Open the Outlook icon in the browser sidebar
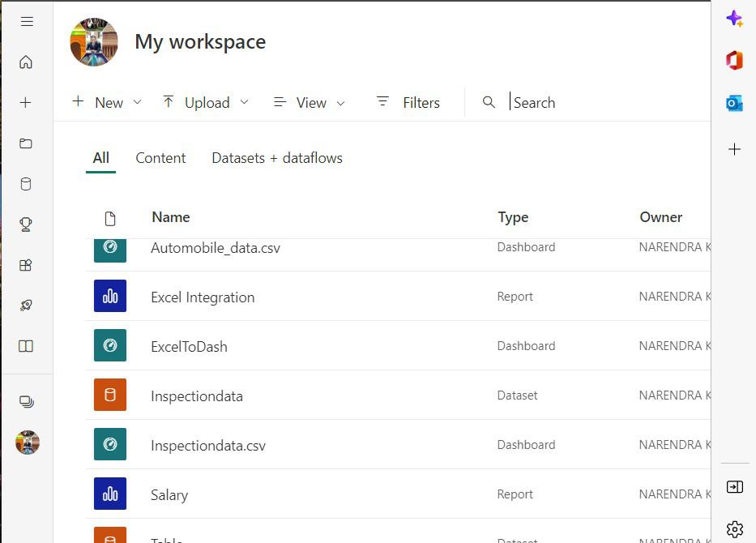The width and height of the screenshot is (756, 543). [734, 103]
